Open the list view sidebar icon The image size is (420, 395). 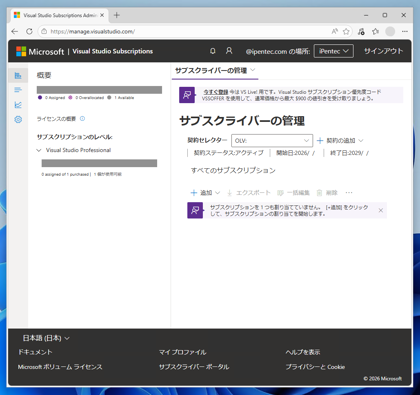[x=18, y=90]
